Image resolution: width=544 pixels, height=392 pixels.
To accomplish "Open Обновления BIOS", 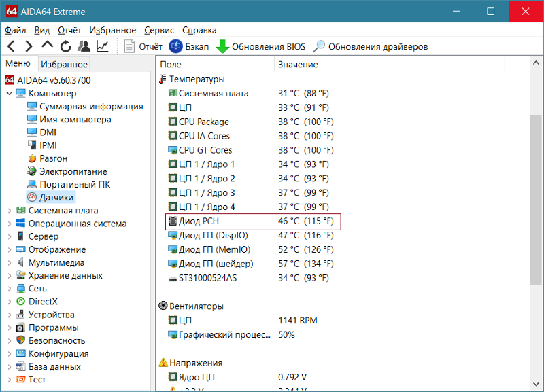I will coord(260,46).
